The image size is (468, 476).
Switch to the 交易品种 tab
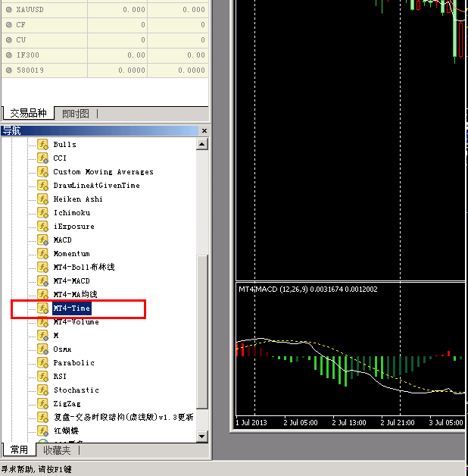pos(27,114)
